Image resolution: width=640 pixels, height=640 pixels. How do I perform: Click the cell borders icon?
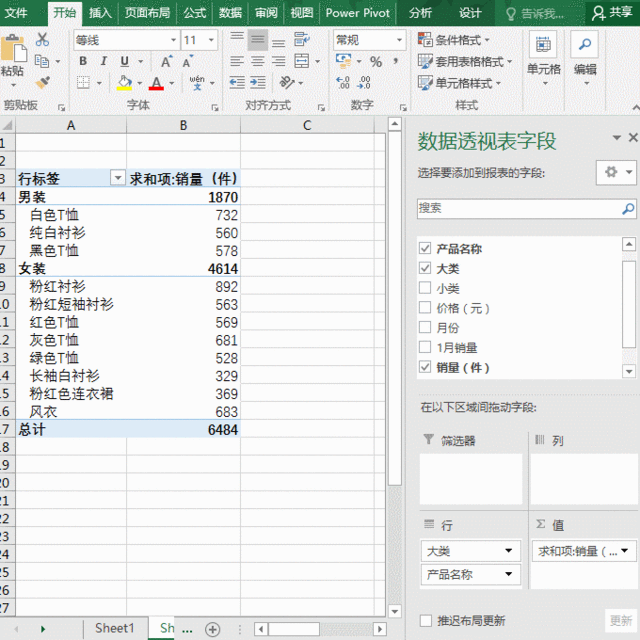pyautogui.click(x=83, y=83)
